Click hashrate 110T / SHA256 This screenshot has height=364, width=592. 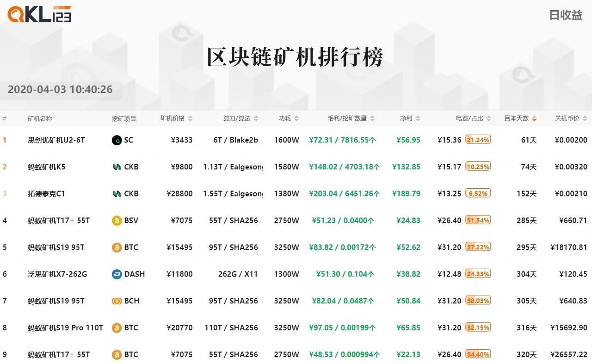tap(231, 328)
